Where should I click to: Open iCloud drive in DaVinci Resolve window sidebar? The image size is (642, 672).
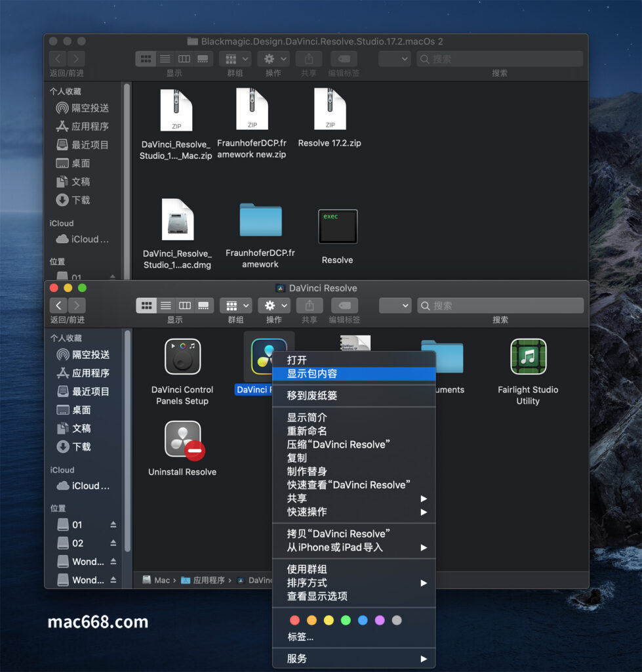pyautogui.click(x=83, y=486)
